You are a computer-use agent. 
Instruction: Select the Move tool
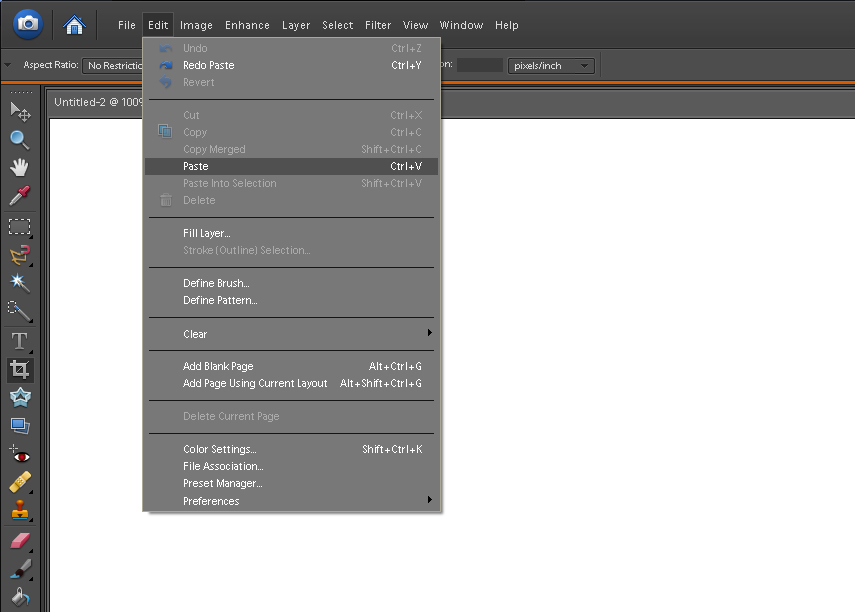click(x=20, y=111)
